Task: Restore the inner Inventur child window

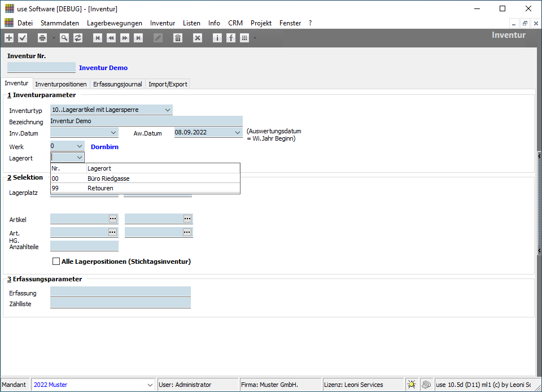Action: [524, 23]
